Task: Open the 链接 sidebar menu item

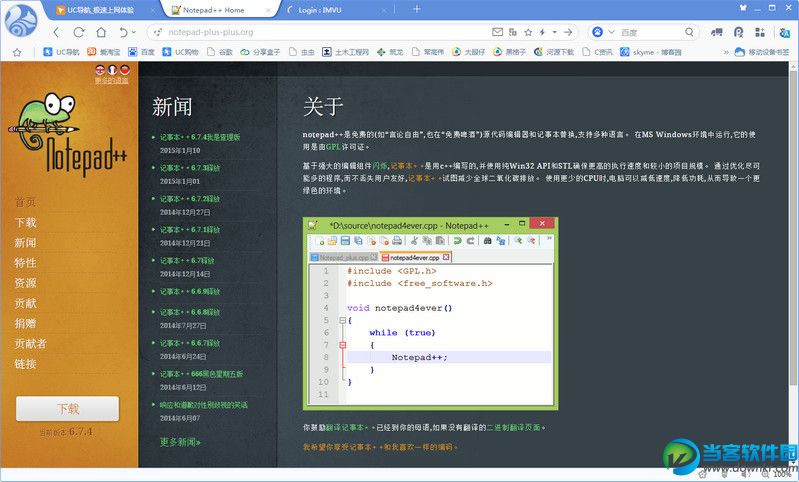Action: click(25, 364)
